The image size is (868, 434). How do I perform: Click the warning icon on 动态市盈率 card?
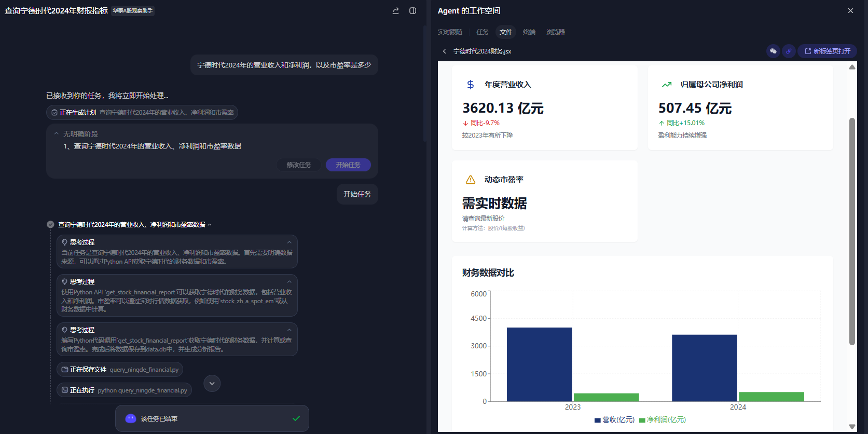471,180
